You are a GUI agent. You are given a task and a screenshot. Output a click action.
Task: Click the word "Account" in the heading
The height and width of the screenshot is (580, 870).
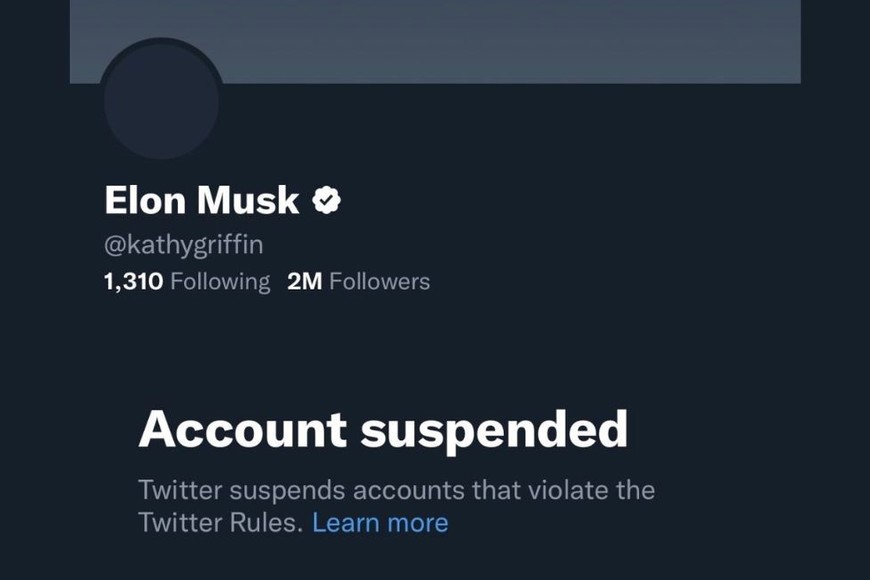[242, 429]
